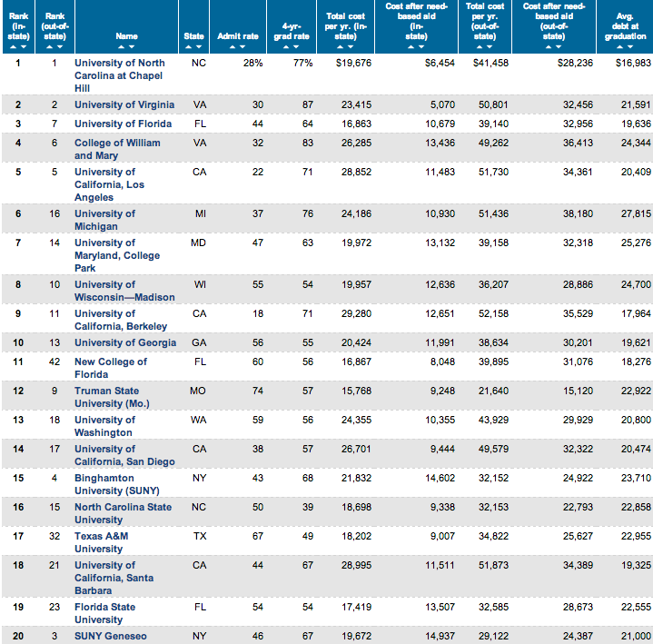
Task: Click the $19,676 total cost cell
Action: click(x=353, y=63)
